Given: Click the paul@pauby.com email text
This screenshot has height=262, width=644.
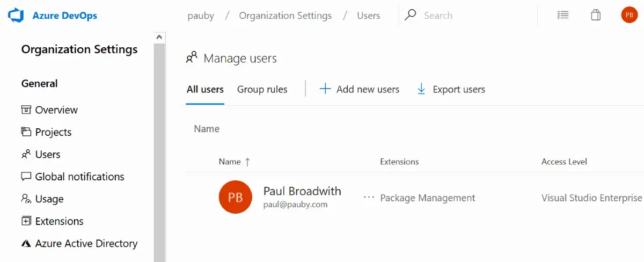Looking at the screenshot, I should 295,205.
